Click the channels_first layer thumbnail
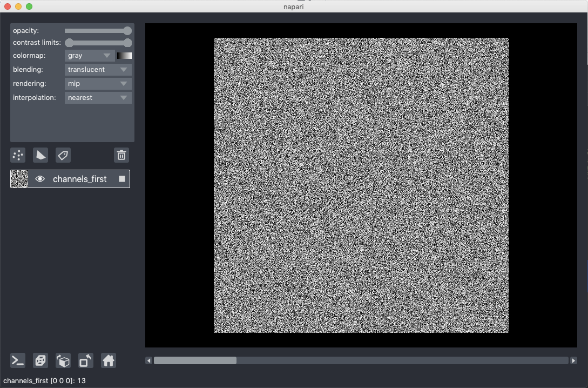588x388 pixels. click(19, 178)
